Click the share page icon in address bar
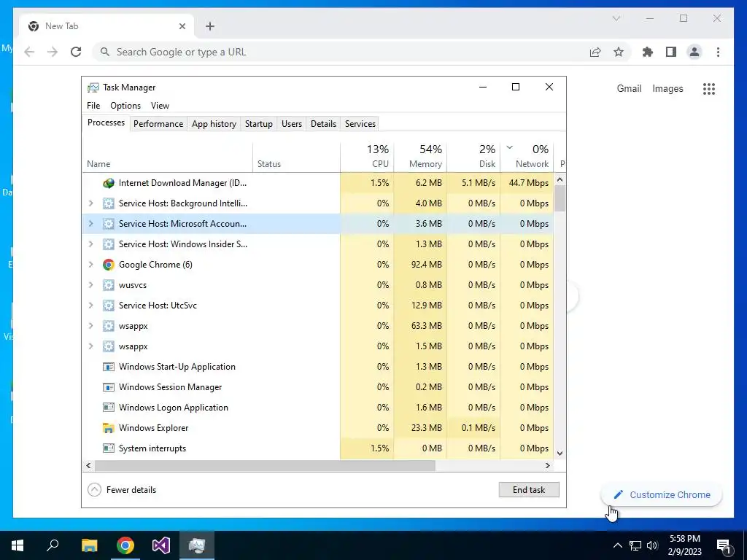 pos(595,52)
